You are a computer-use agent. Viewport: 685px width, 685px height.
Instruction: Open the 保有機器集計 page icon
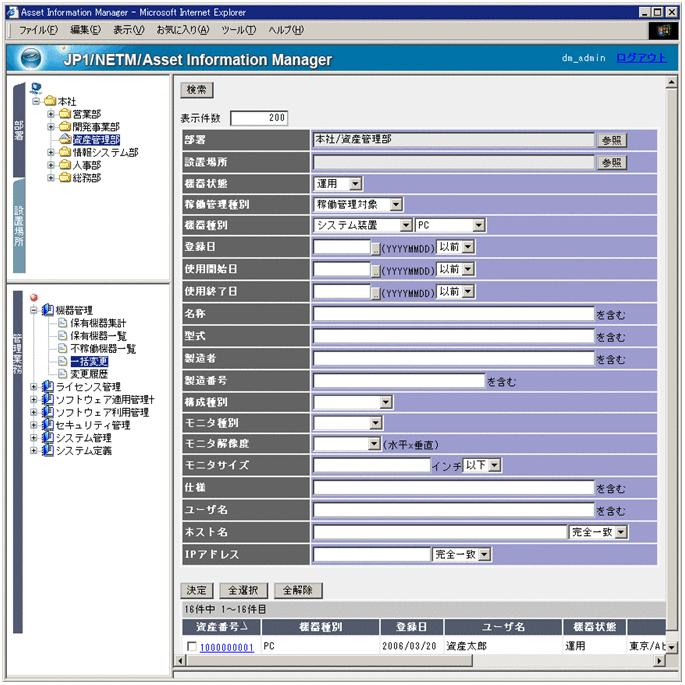point(62,323)
